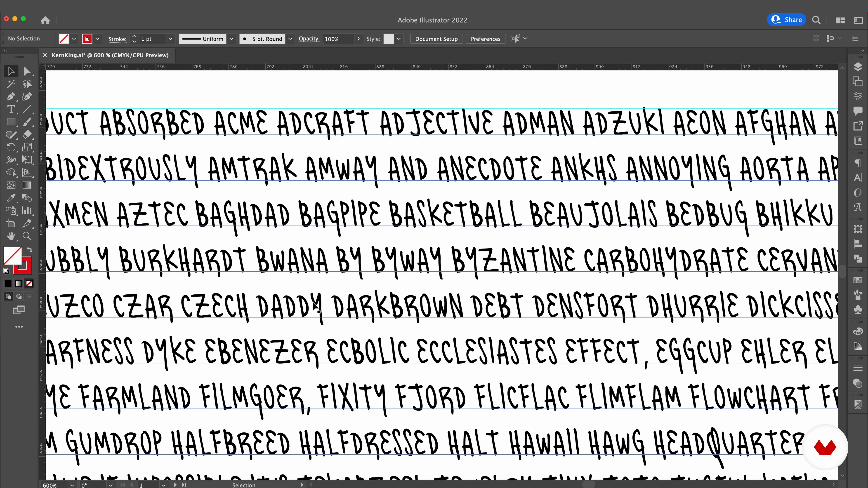Enable Draw Normal mode
868x488 pixels.
tap(8, 296)
